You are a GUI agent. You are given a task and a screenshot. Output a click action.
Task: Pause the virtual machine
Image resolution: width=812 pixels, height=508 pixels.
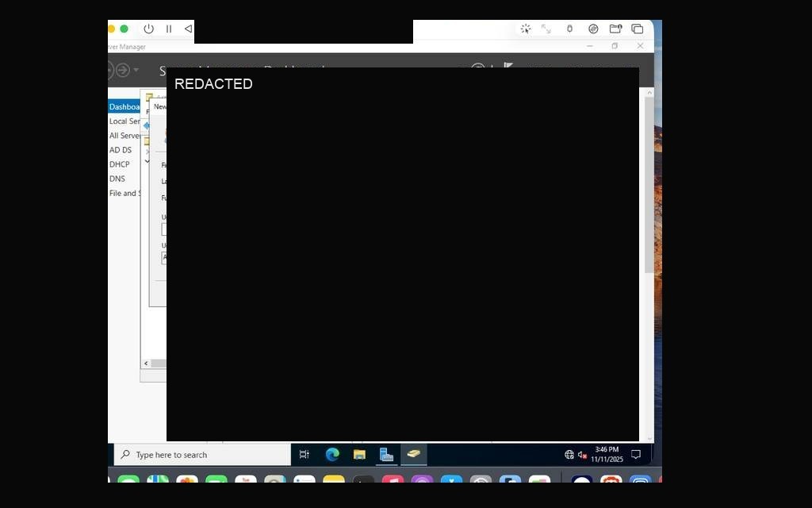(169, 29)
